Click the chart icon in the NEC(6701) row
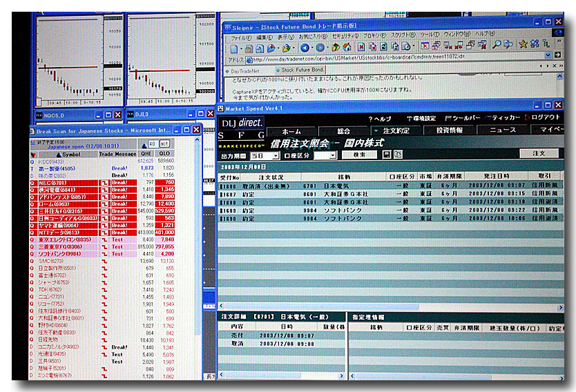576x392 pixels. (104, 183)
